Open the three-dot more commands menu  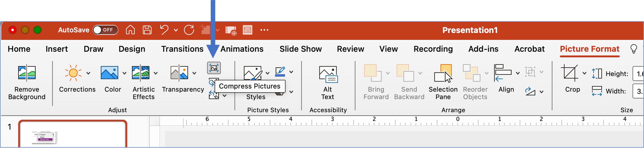coord(264,30)
